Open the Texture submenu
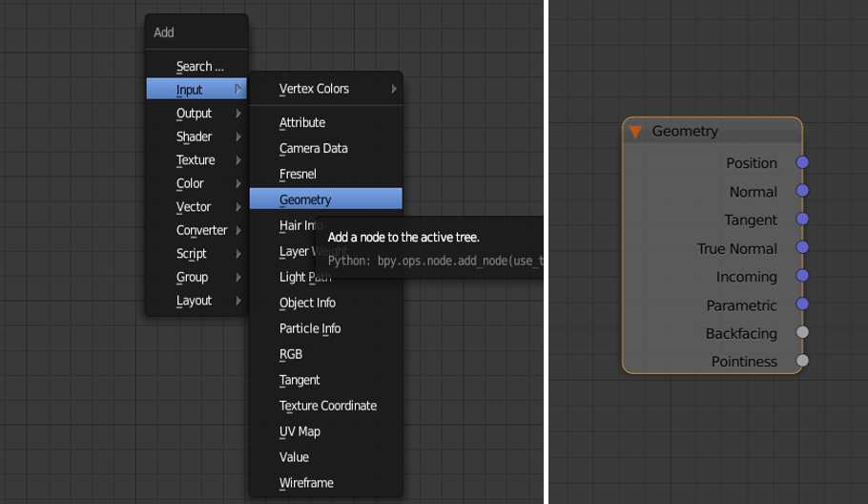The width and height of the screenshot is (868, 504). pyautogui.click(x=196, y=160)
